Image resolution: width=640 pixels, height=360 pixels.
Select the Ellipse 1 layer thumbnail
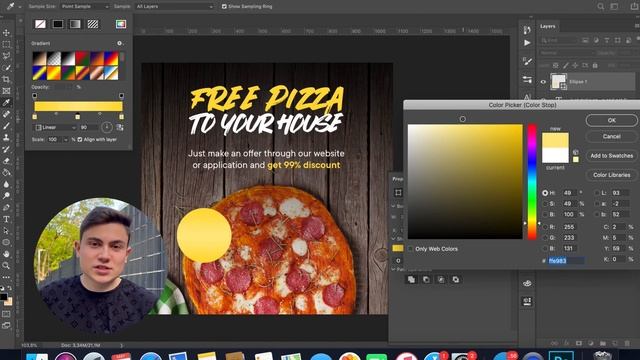[558, 82]
